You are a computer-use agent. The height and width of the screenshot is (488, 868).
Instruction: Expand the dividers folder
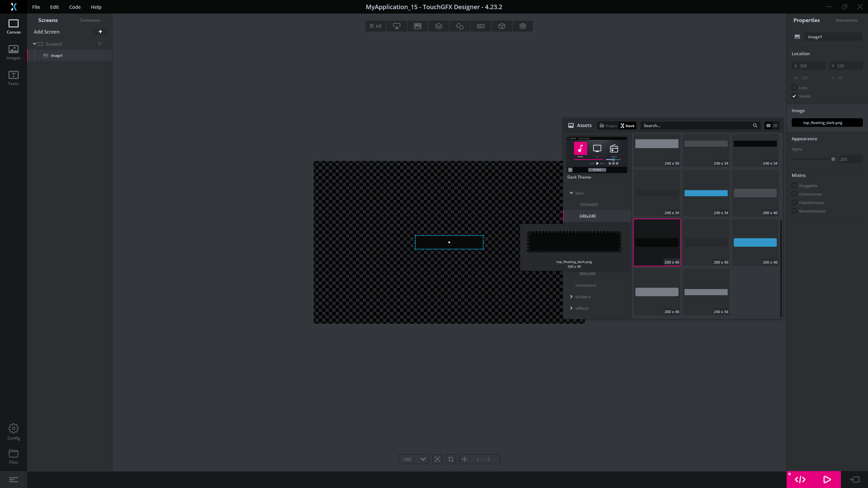click(x=571, y=297)
